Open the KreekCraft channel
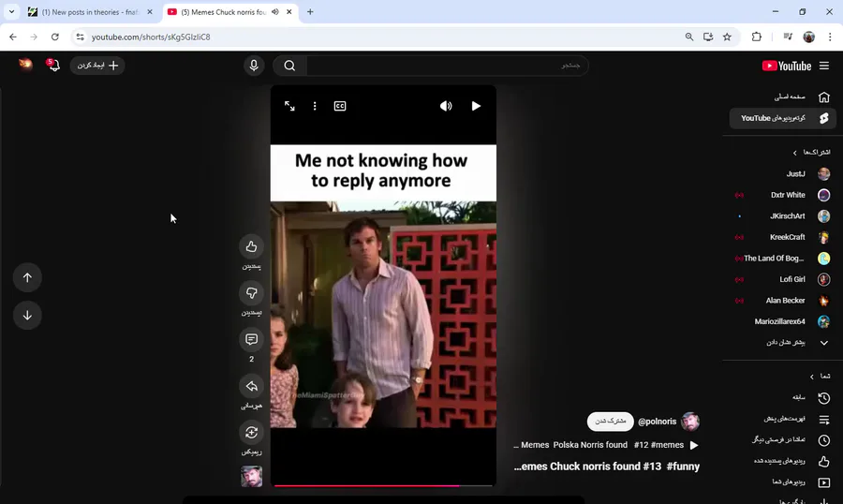Screen dimensions: 843x504 pyautogui.click(x=782, y=237)
